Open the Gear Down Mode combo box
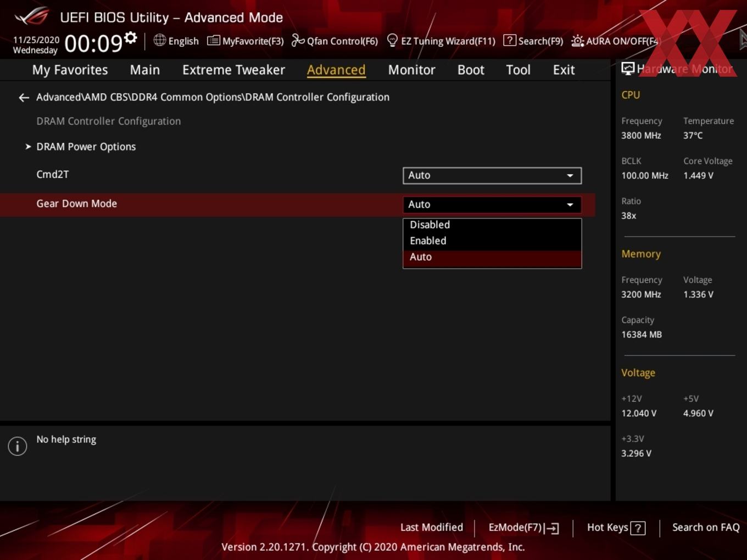 [492, 204]
